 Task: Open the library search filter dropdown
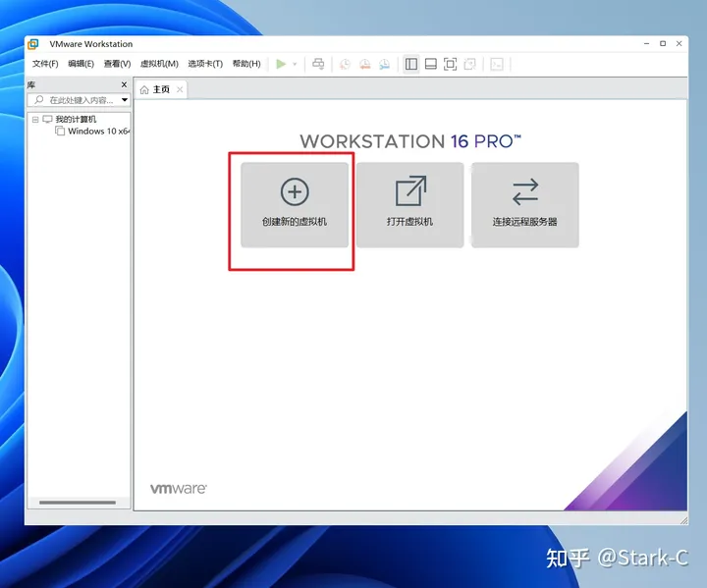pyautogui.click(x=125, y=100)
